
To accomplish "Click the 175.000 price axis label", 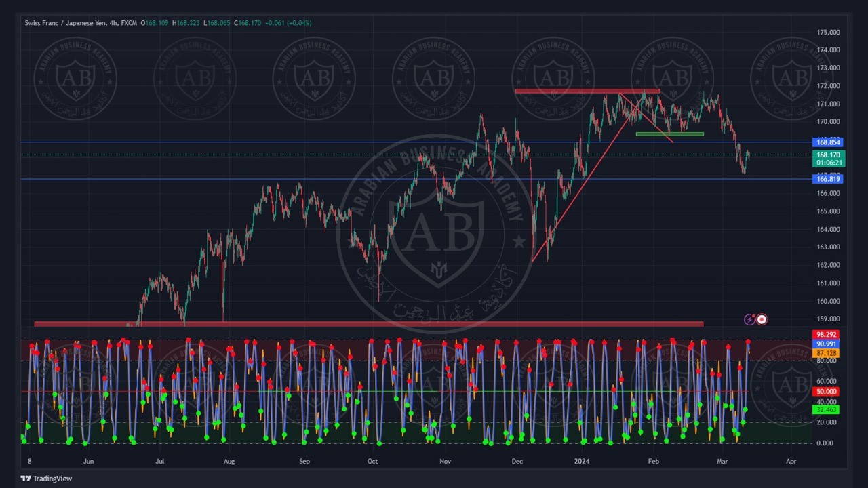I will (828, 33).
